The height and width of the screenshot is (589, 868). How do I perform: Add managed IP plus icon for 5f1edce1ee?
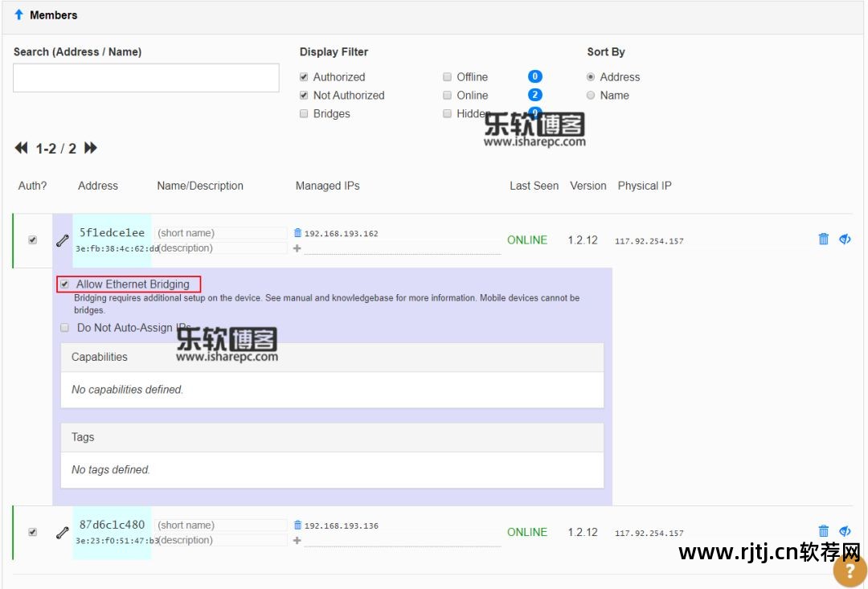tap(297, 249)
